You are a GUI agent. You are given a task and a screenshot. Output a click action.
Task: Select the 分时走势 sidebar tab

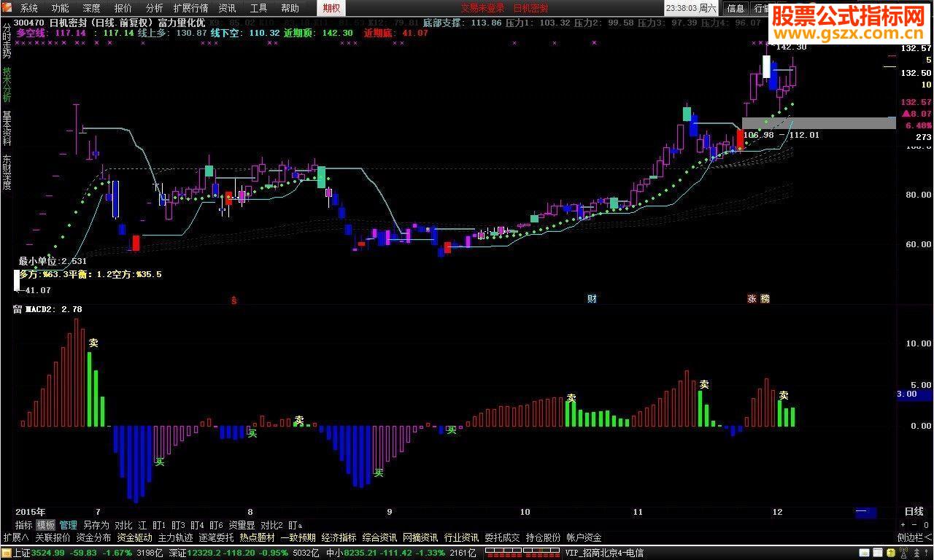(7, 41)
